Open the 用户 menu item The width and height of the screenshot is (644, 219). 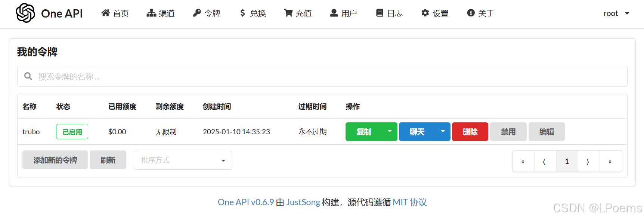click(343, 13)
